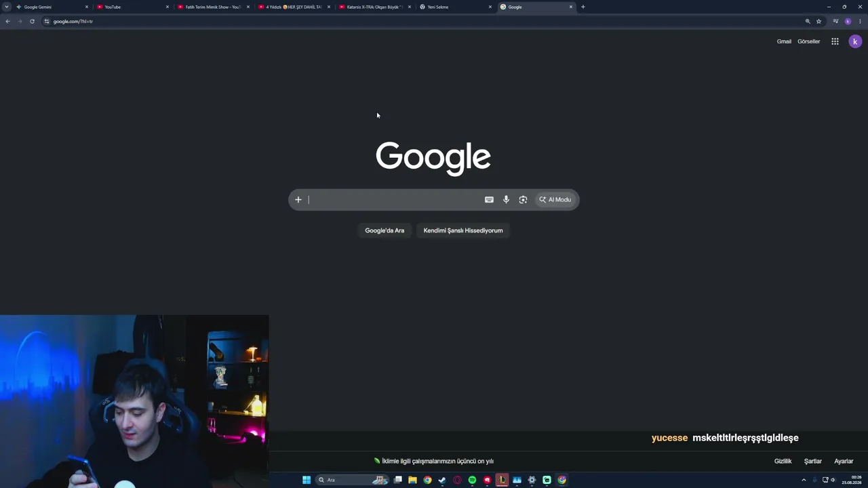Search by image with Google Lens icon
Screen dimensions: 868x488
523,199
